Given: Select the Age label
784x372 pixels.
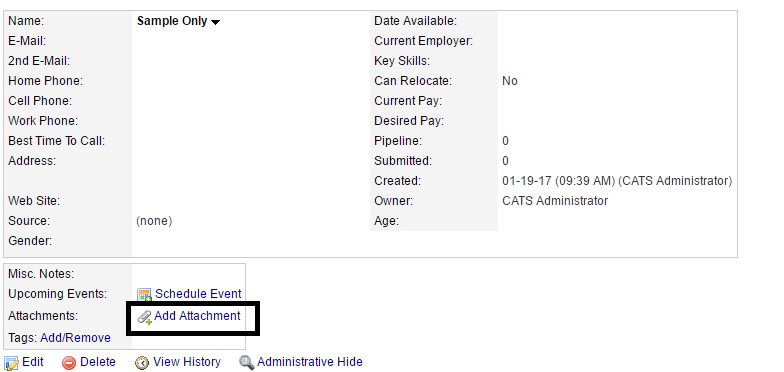Looking at the screenshot, I should (386, 221).
